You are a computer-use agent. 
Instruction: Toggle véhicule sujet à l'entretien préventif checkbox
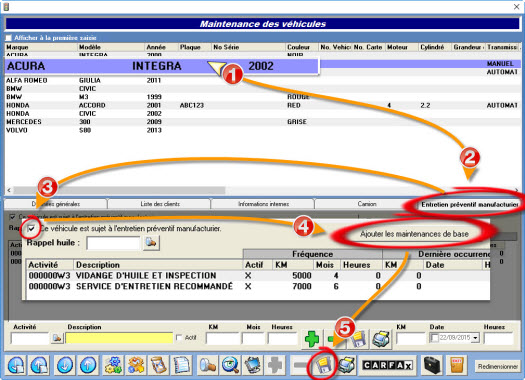click(31, 229)
